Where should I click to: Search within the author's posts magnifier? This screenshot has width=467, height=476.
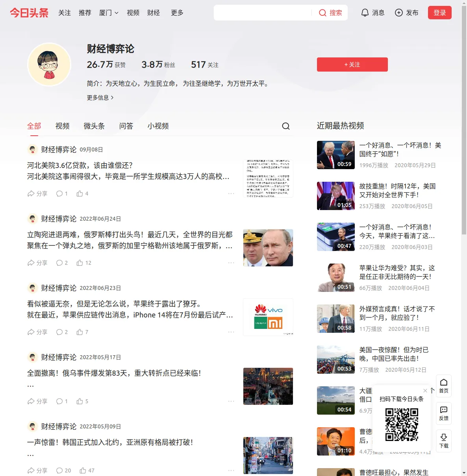click(x=286, y=126)
